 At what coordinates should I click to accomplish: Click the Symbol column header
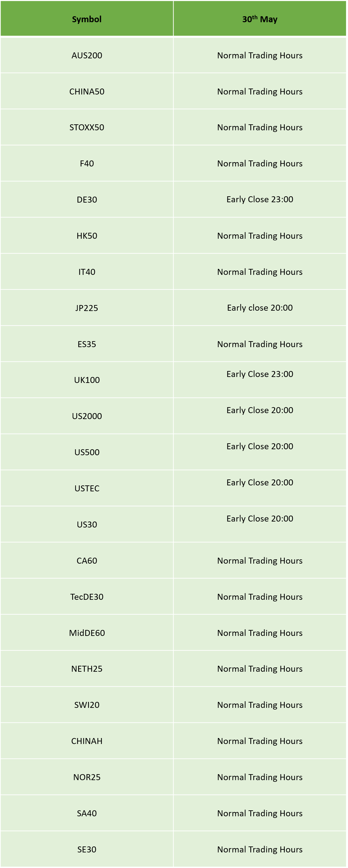[87, 19]
